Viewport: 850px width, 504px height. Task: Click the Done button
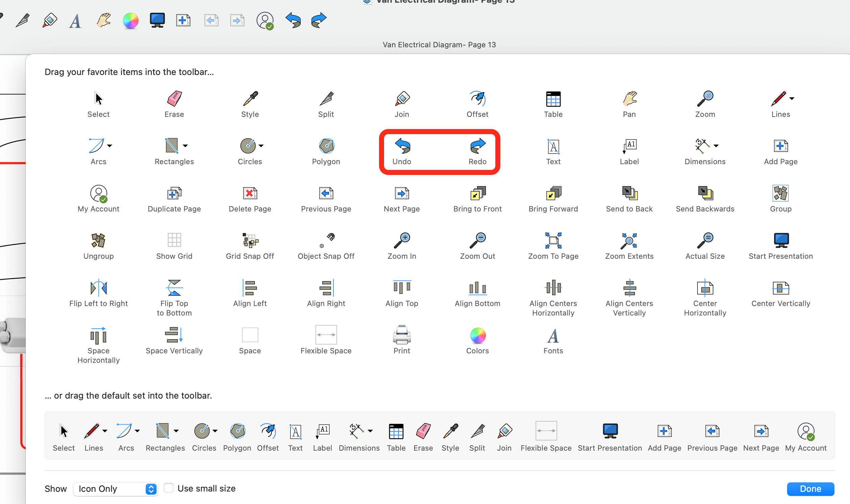tap(810, 489)
